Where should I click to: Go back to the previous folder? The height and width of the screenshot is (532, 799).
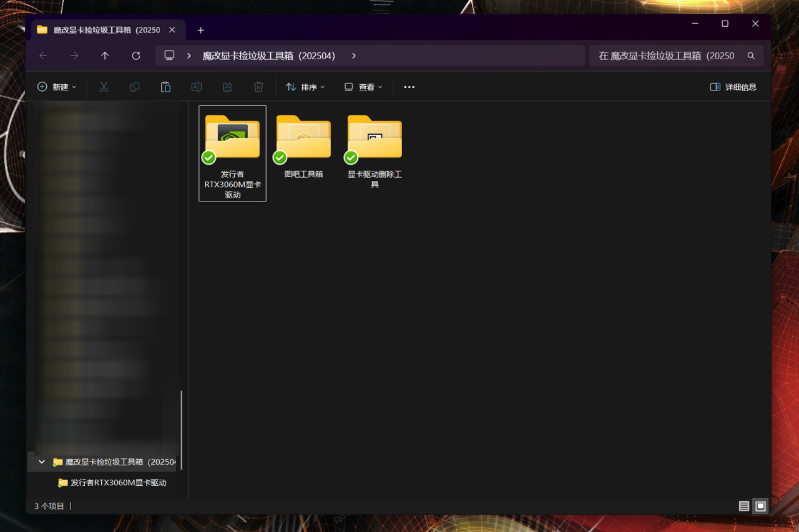43,56
